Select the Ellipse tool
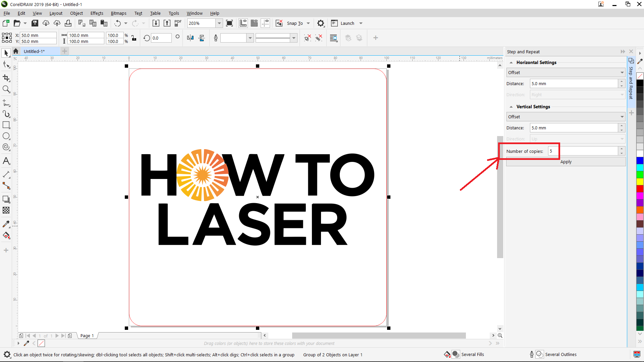Image resolution: width=644 pixels, height=362 pixels. coord(6,136)
